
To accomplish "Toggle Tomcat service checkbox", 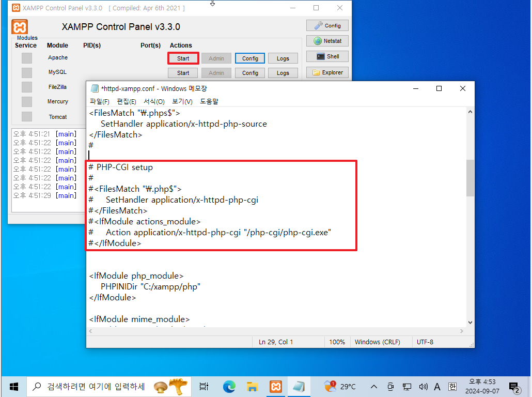I will (27, 116).
